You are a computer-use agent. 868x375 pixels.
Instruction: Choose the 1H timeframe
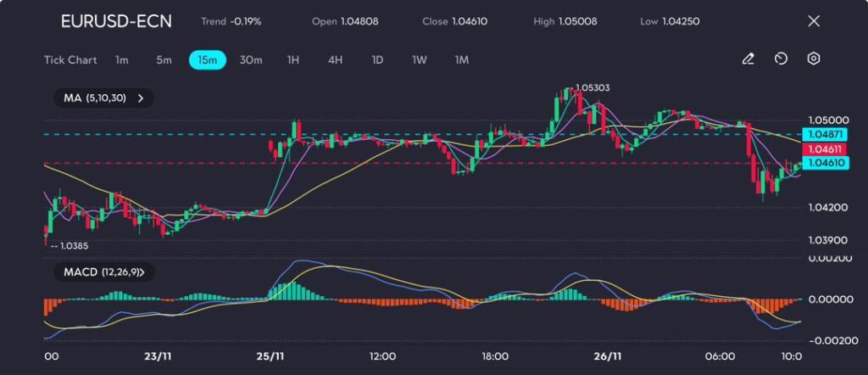coord(293,60)
